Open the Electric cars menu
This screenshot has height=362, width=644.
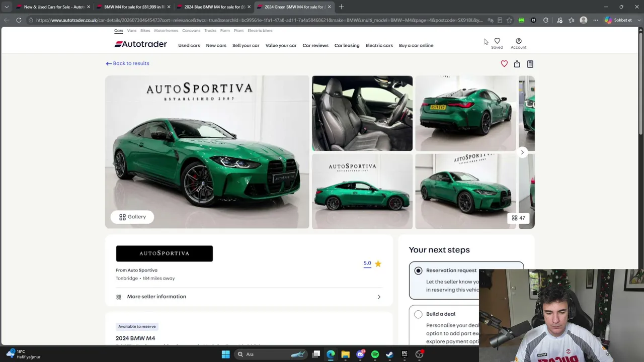(379, 45)
